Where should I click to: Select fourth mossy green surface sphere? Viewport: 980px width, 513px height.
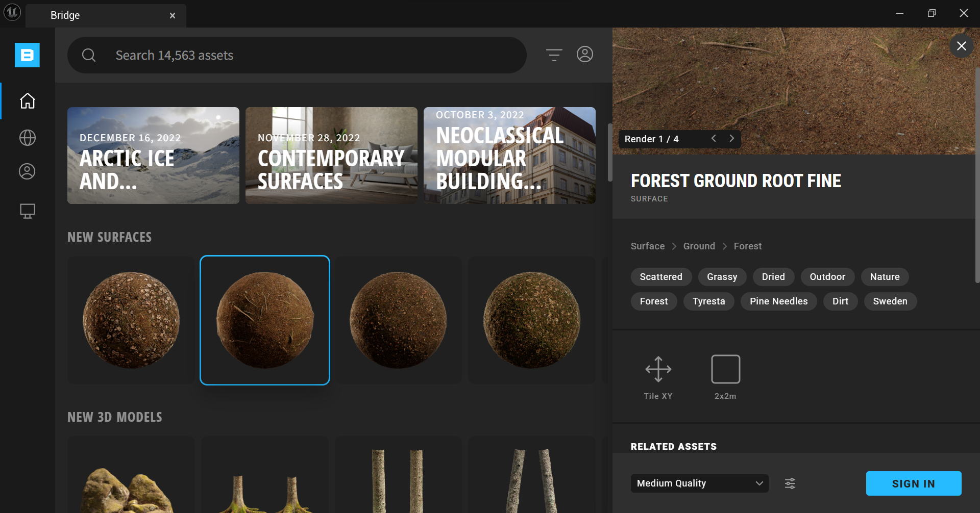(532, 320)
